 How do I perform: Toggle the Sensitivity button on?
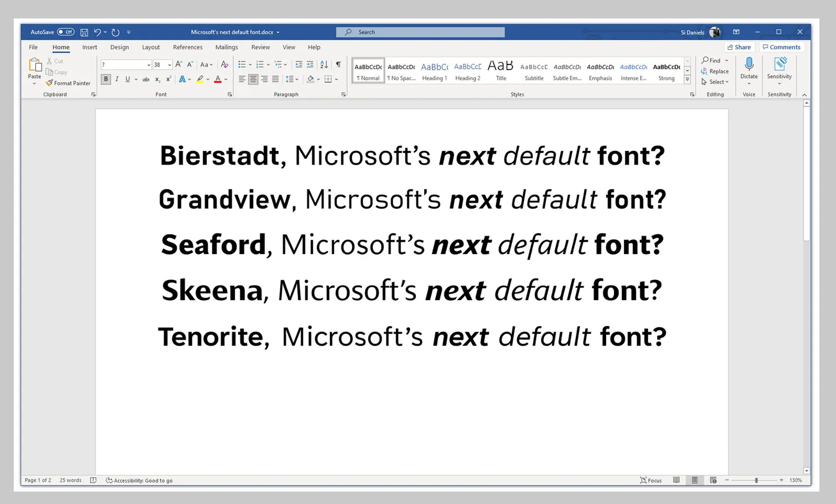coord(780,71)
